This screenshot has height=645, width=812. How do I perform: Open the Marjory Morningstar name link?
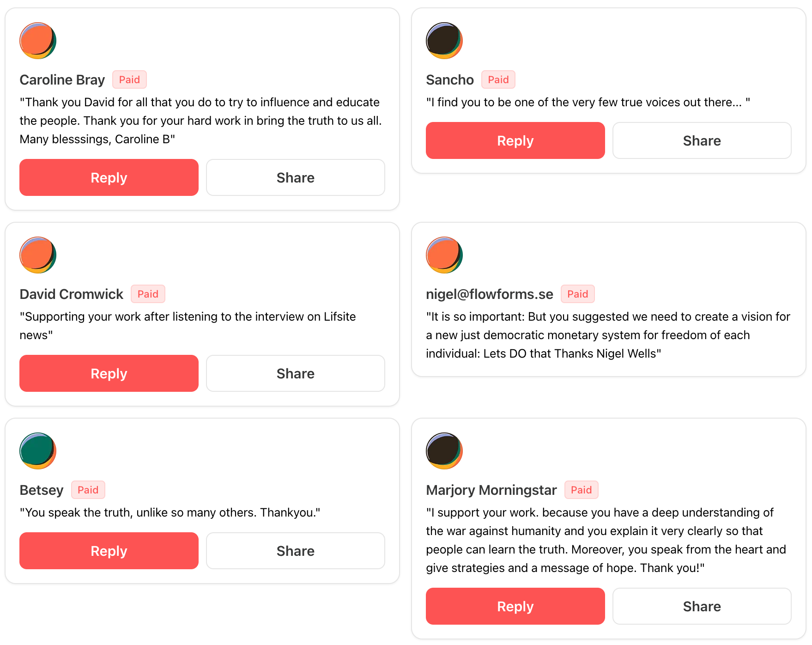click(491, 490)
